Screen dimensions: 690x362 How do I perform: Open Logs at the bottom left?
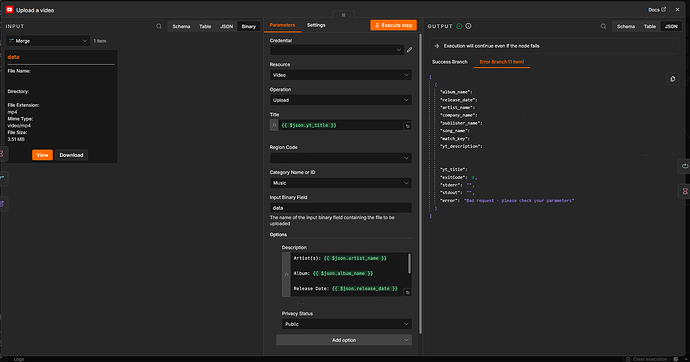18,359
